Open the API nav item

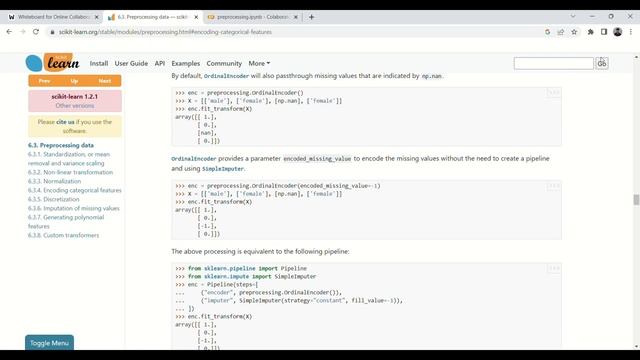tap(160, 64)
